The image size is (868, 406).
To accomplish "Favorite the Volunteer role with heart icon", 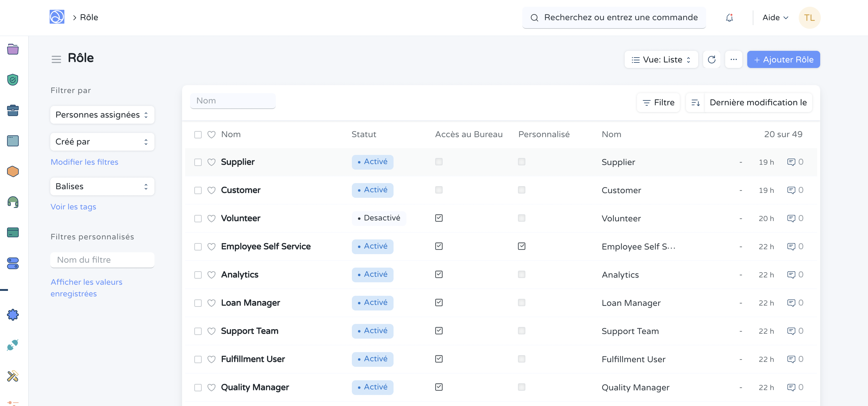I will [211, 219].
